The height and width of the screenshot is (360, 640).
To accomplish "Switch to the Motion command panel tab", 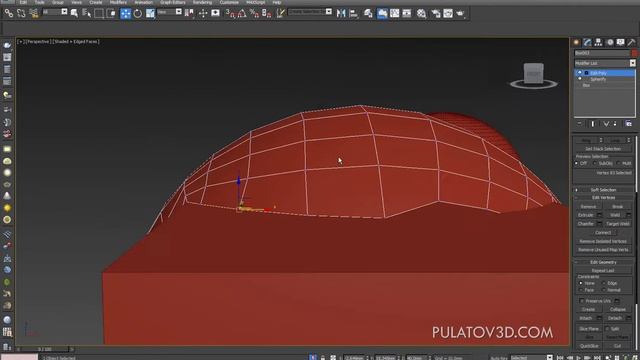I will [610, 42].
